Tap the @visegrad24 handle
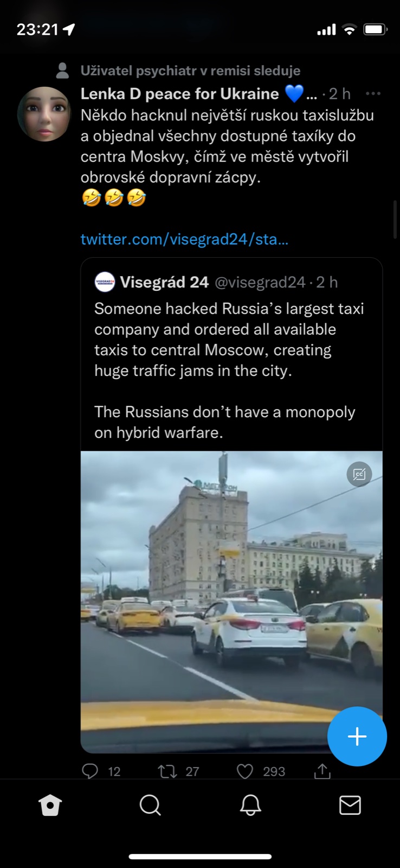The height and width of the screenshot is (868, 400). tap(260, 282)
